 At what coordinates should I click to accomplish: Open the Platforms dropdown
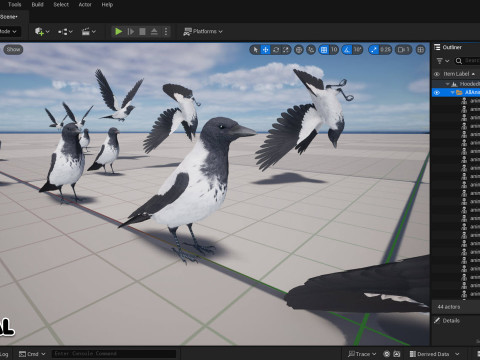point(203,31)
